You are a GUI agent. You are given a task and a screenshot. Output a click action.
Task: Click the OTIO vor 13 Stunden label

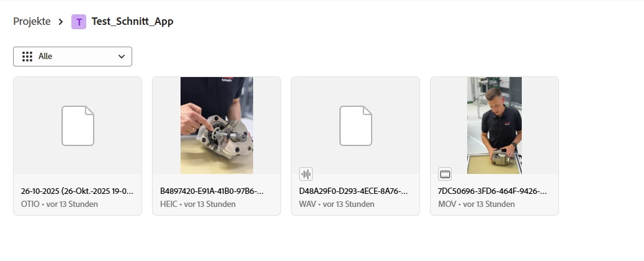(x=60, y=204)
